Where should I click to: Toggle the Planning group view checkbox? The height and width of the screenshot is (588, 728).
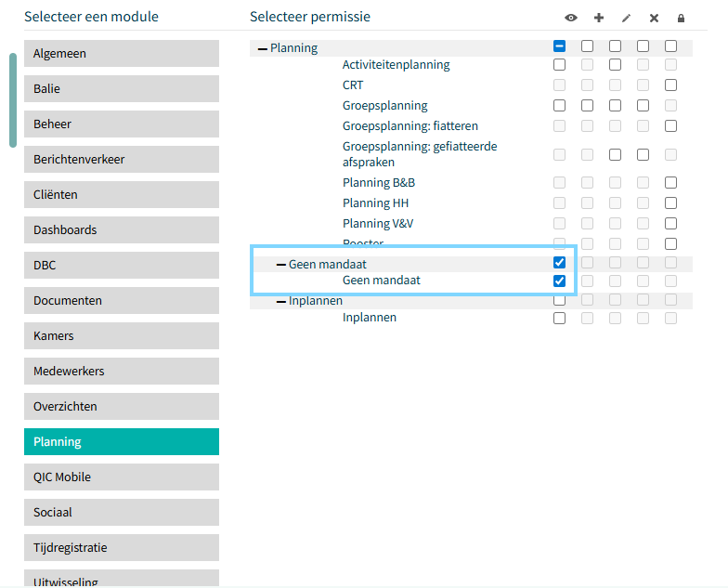[559, 46]
